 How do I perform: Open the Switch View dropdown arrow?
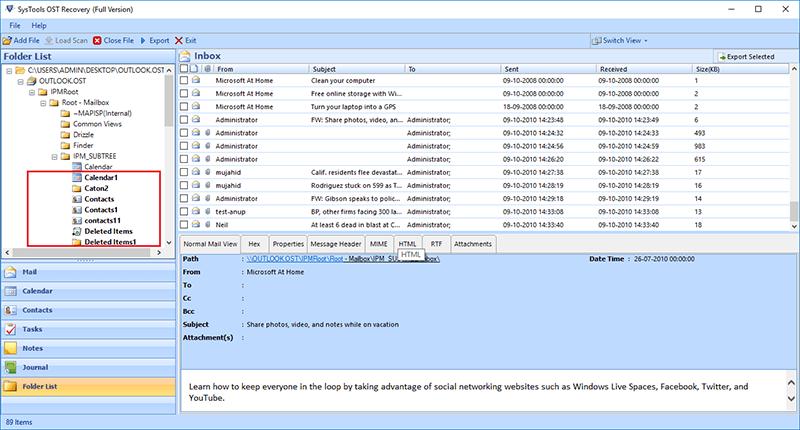(646, 40)
